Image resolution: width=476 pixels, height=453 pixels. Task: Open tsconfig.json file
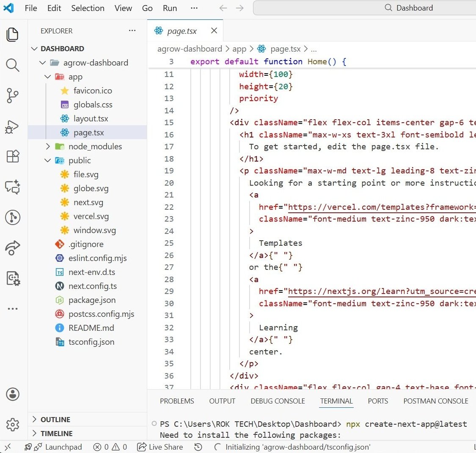[88, 342]
